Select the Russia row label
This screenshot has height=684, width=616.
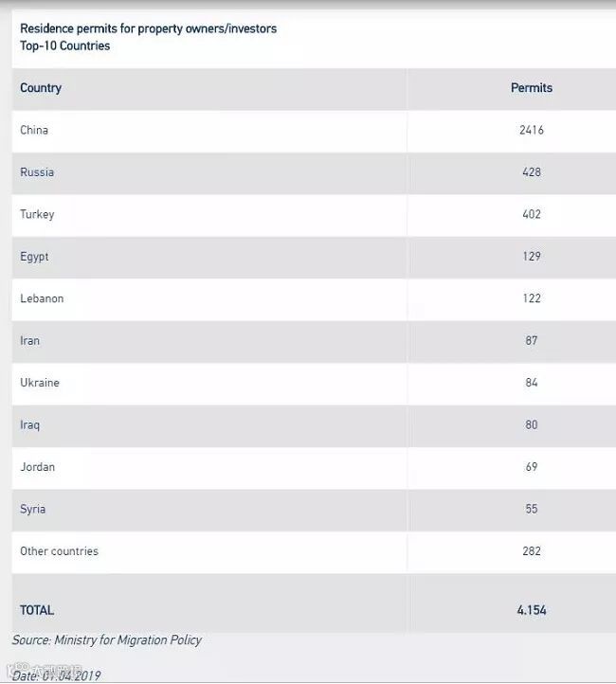tap(37, 172)
